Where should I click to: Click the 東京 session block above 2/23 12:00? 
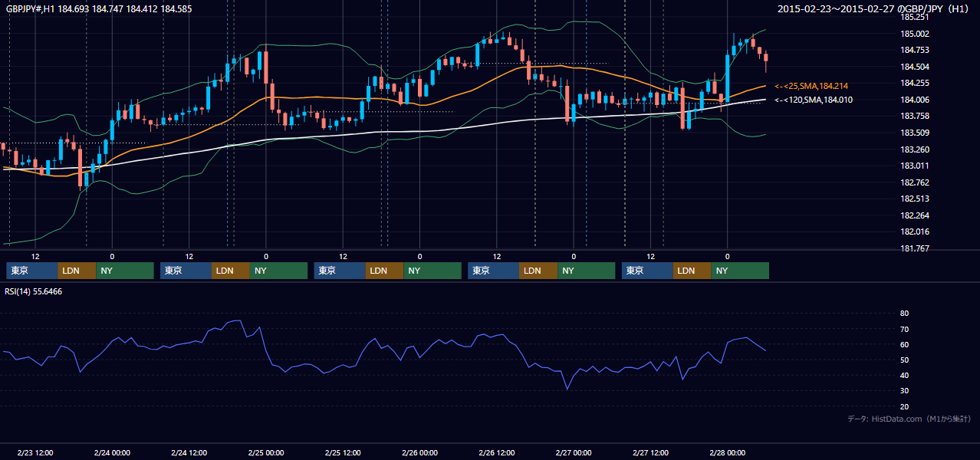pos(31,271)
